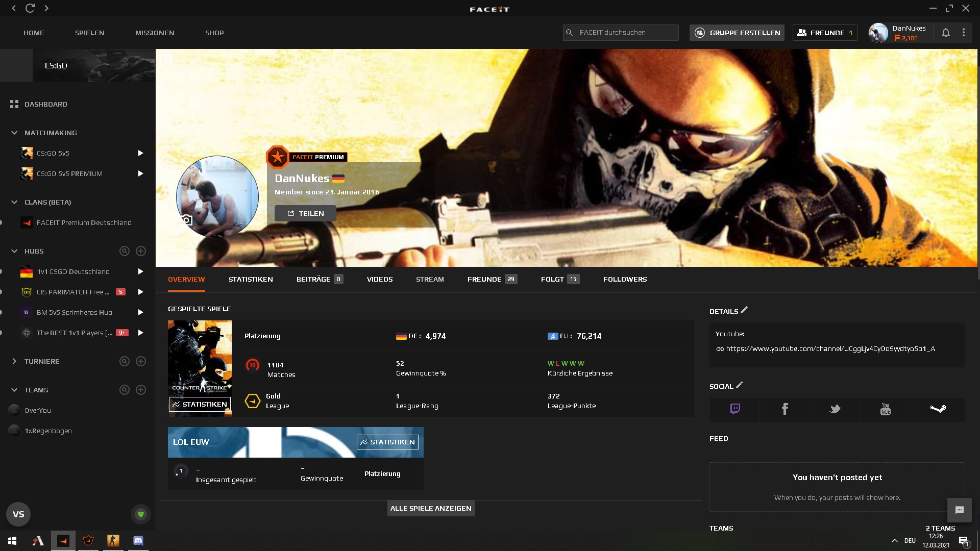Open the Twitch social link icon
Image resolution: width=980 pixels, height=551 pixels.
click(x=735, y=409)
